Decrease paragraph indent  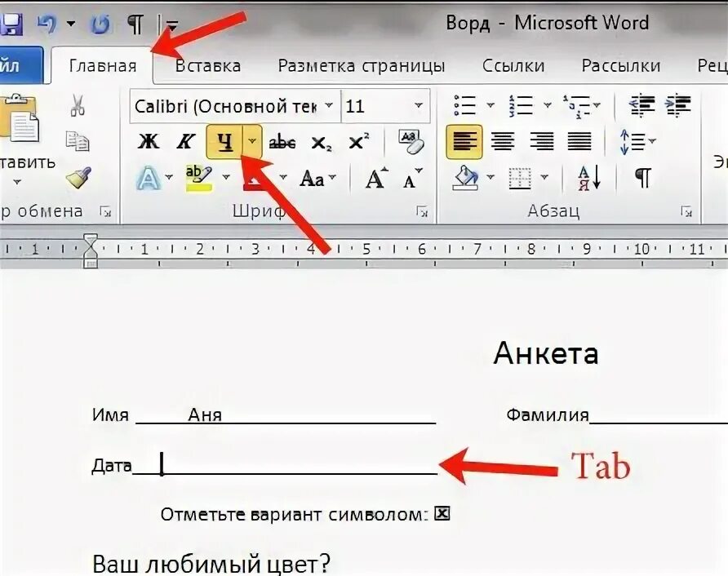pos(641,106)
